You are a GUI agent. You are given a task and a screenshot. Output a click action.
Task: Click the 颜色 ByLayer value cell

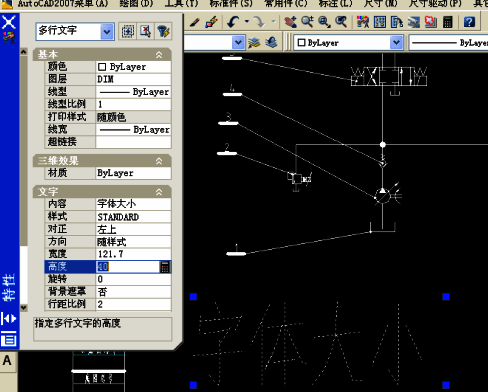tap(133, 67)
